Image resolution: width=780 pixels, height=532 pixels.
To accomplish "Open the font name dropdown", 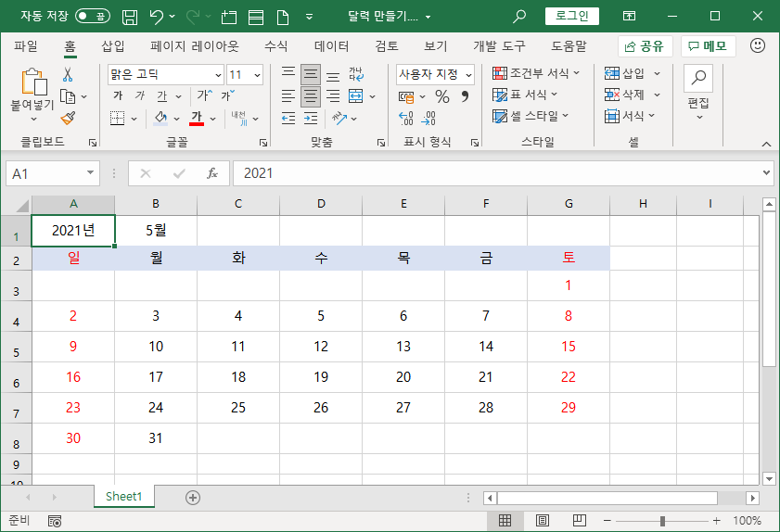I will click(218, 75).
